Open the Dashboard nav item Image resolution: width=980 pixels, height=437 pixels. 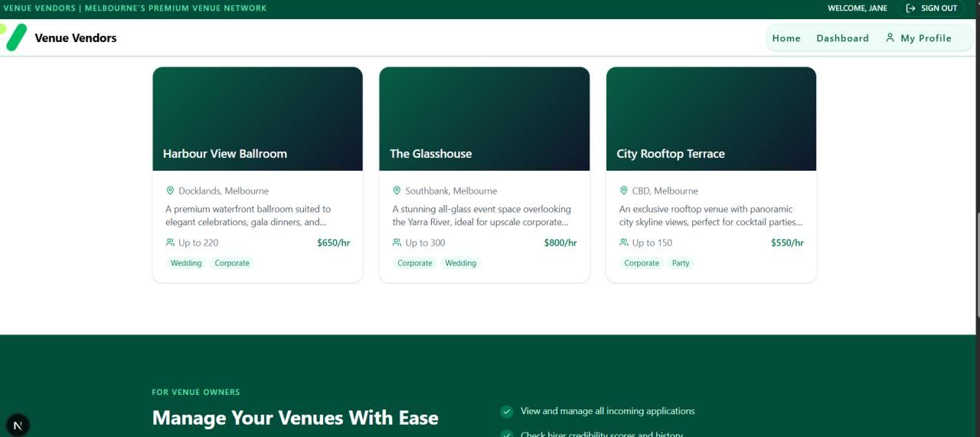tap(842, 38)
